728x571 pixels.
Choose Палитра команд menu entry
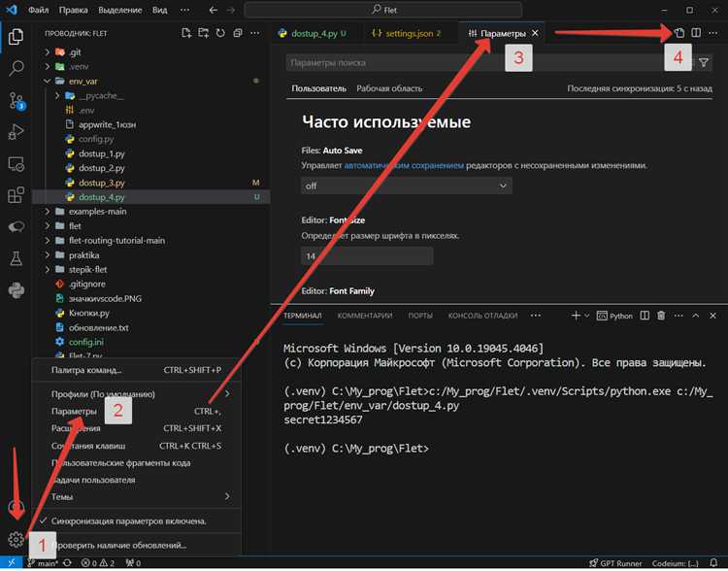(x=137, y=370)
